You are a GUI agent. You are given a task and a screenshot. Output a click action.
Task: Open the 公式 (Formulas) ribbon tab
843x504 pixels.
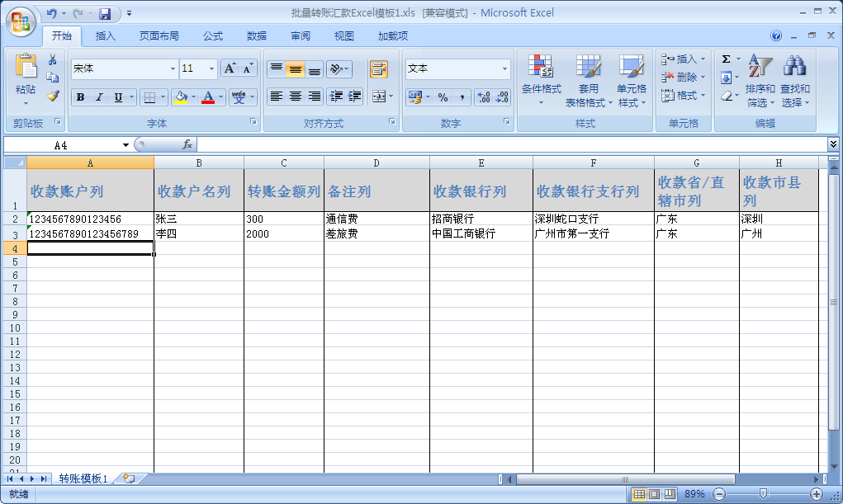[x=213, y=36]
